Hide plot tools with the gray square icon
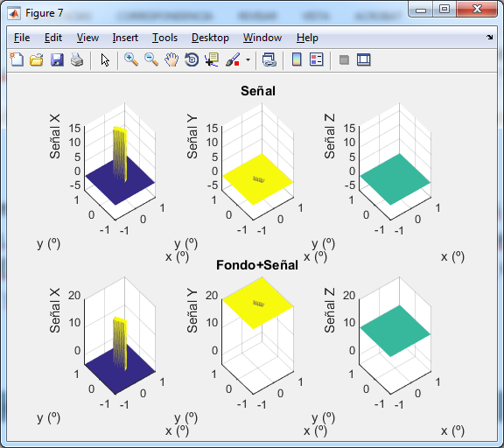 click(344, 59)
